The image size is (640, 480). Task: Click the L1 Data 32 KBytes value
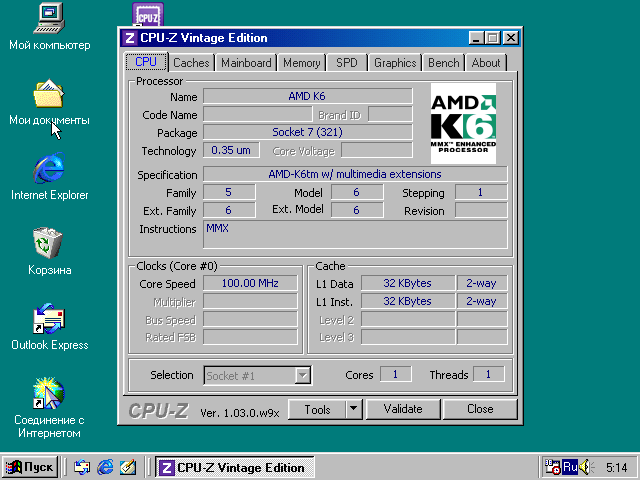tap(408, 283)
